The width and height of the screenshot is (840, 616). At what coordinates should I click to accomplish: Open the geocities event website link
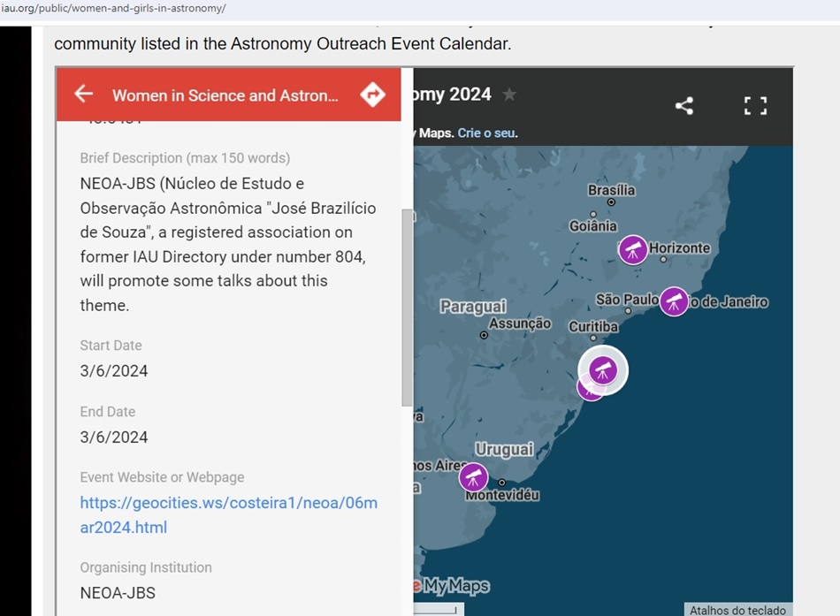coord(228,514)
